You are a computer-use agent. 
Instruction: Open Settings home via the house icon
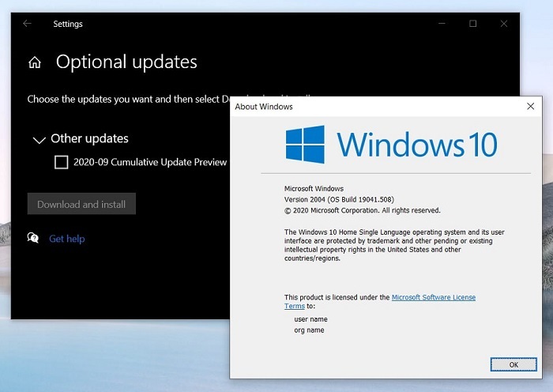(x=35, y=62)
